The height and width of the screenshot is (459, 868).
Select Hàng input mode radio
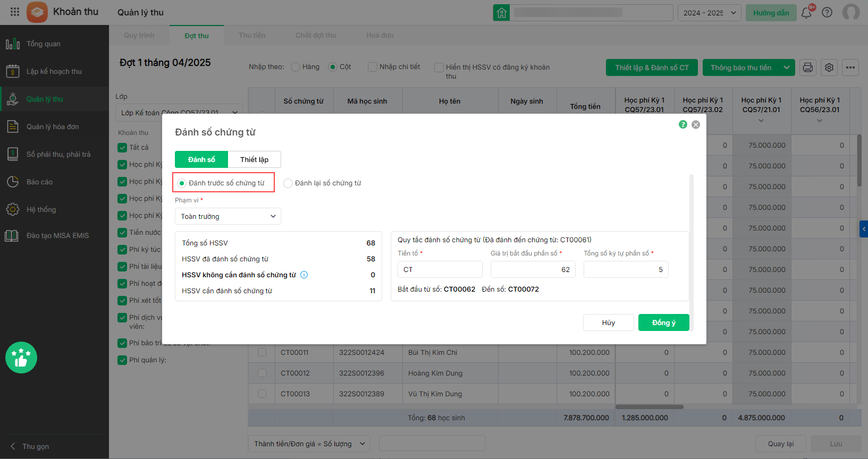click(x=296, y=67)
